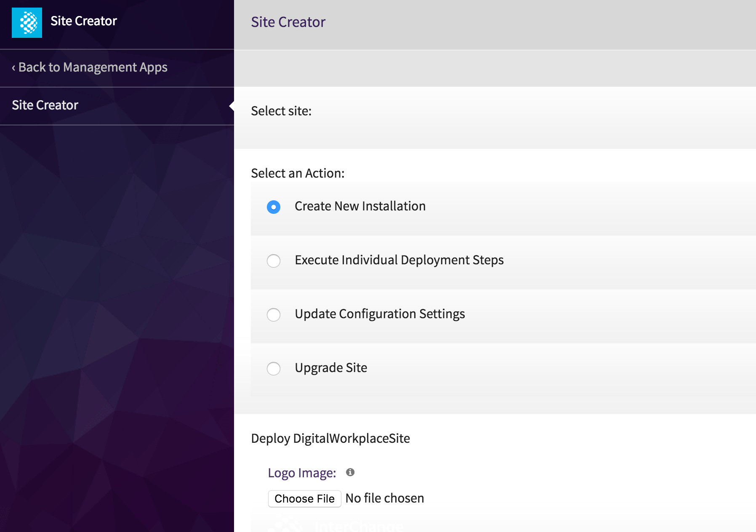Select Site Creator in the sidebar
This screenshot has height=532, width=756.
[x=45, y=105]
